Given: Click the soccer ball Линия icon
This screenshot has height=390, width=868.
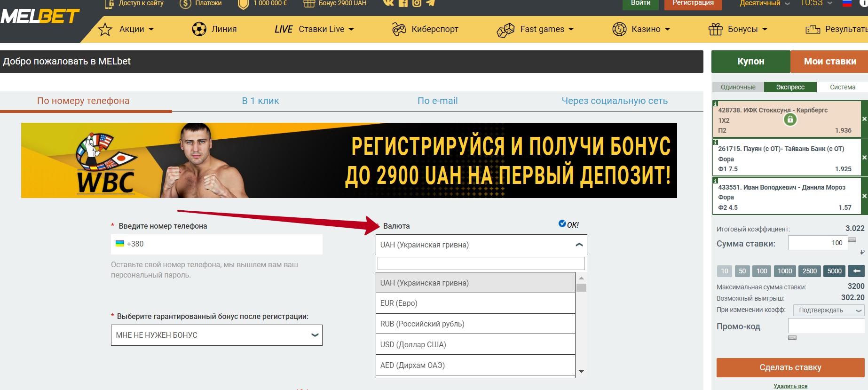Looking at the screenshot, I should (x=199, y=29).
